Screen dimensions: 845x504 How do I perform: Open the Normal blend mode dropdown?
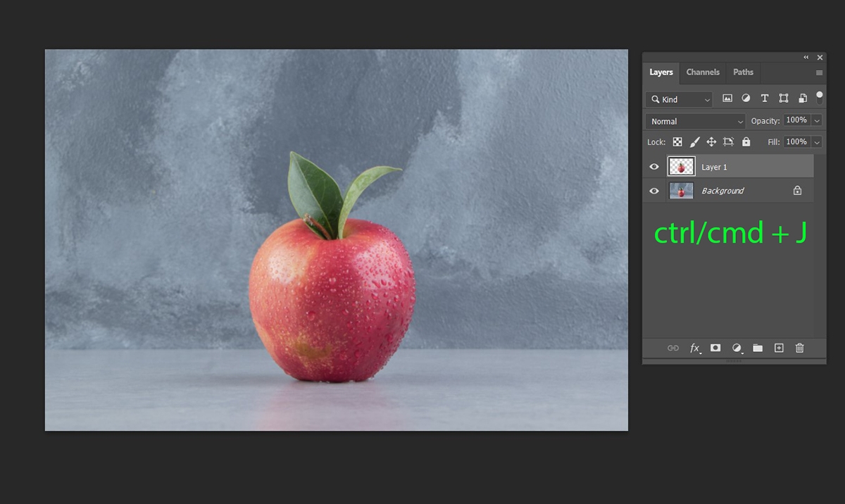tap(696, 121)
